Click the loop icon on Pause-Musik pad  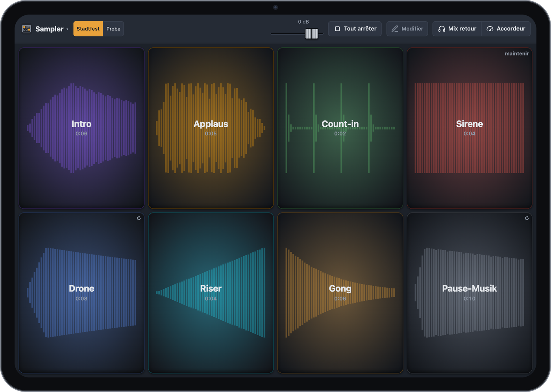click(527, 218)
